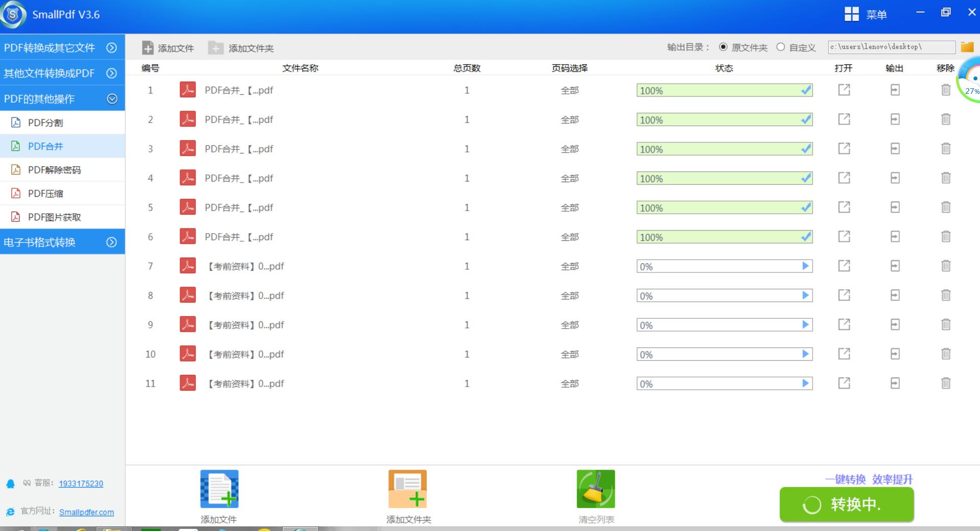Viewport: 980px width, 531px height.
Task: Open the menu grid icon 菜单
Action: click(x=851, y=14)
